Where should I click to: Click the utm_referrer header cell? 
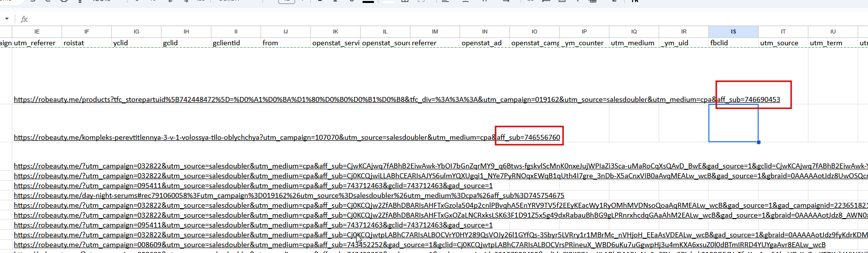point(37,43)
